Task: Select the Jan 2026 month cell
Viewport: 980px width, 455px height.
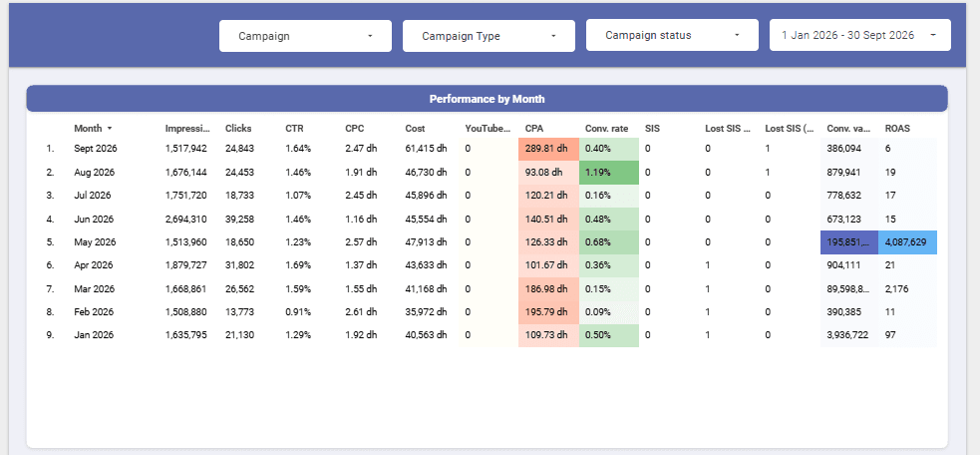Action: pos(93,335)
